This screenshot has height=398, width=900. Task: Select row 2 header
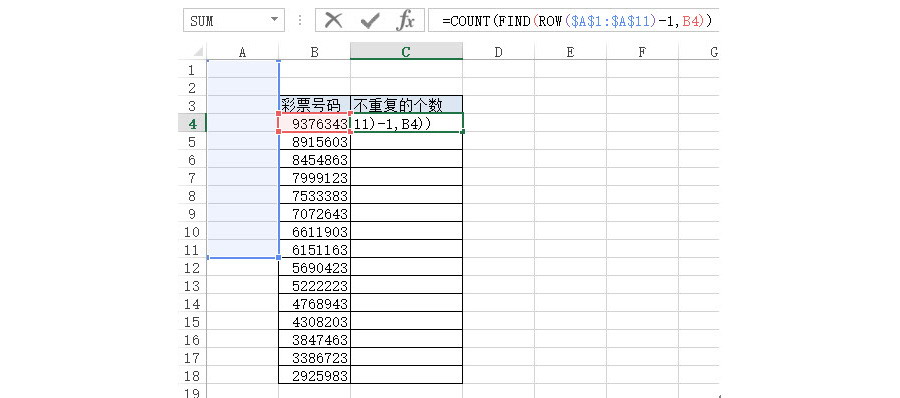[192, 87]
